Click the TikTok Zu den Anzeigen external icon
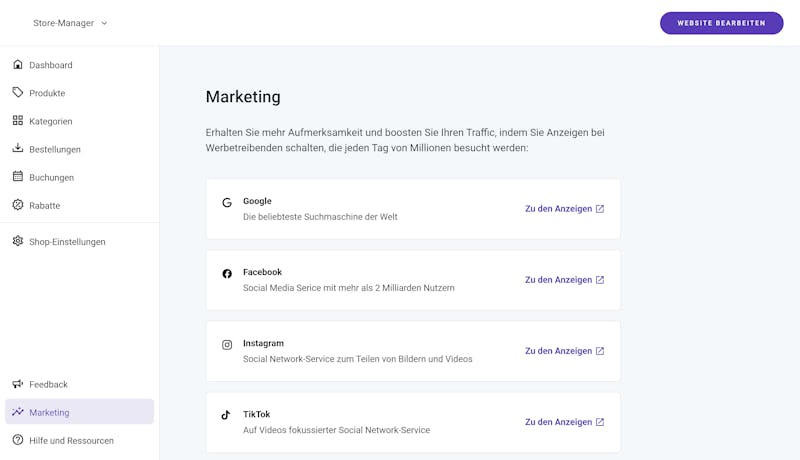 (600, 422)
